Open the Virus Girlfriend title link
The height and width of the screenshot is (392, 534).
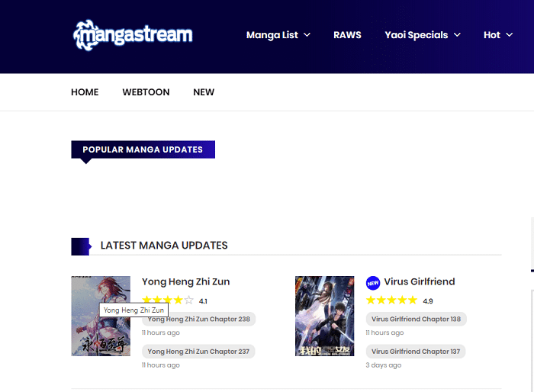(420, 281)
